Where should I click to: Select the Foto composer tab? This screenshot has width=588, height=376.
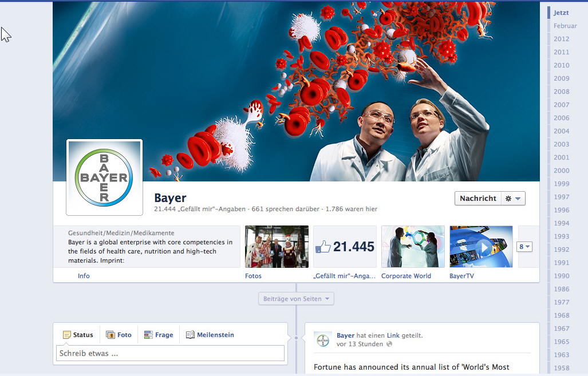pos(119,335)
